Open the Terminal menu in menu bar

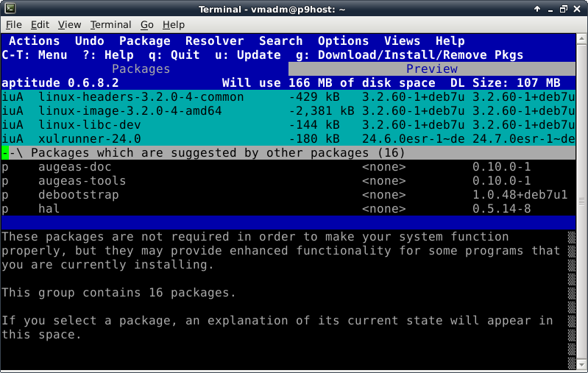(110, 25)
